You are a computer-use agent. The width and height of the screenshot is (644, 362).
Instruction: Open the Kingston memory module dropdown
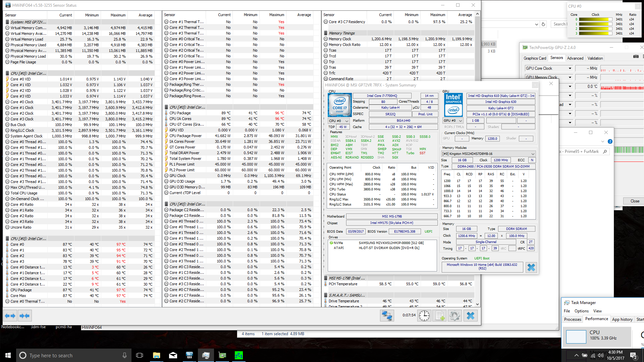[x=488, y=154]
